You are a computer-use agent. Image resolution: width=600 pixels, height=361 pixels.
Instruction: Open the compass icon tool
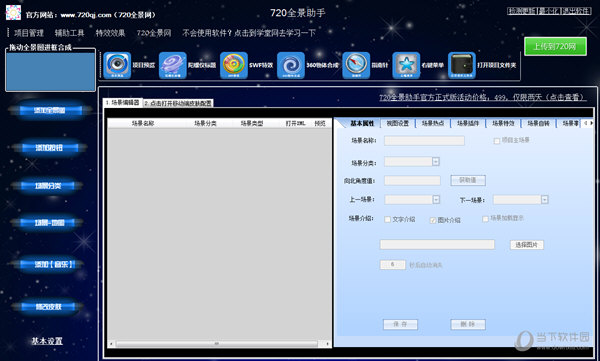(x=356, y=65)
